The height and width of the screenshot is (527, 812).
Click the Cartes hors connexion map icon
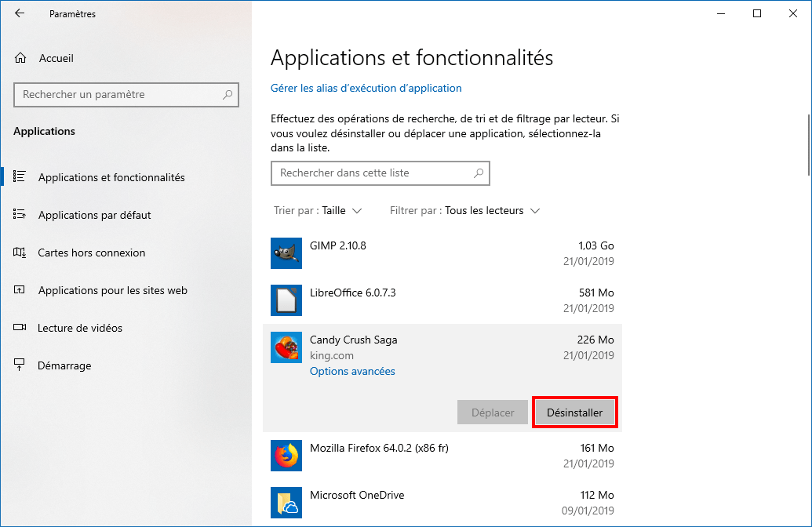(19, 253)
